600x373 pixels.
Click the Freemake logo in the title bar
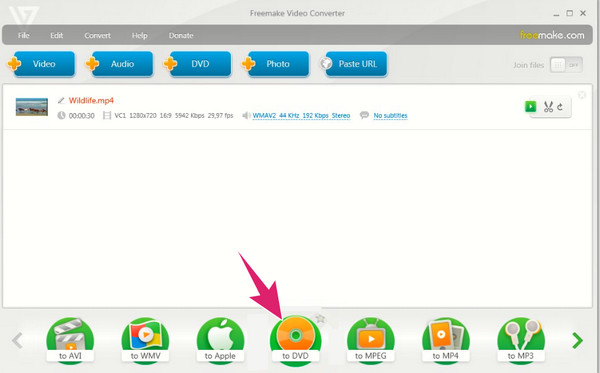tap(24, 15)
